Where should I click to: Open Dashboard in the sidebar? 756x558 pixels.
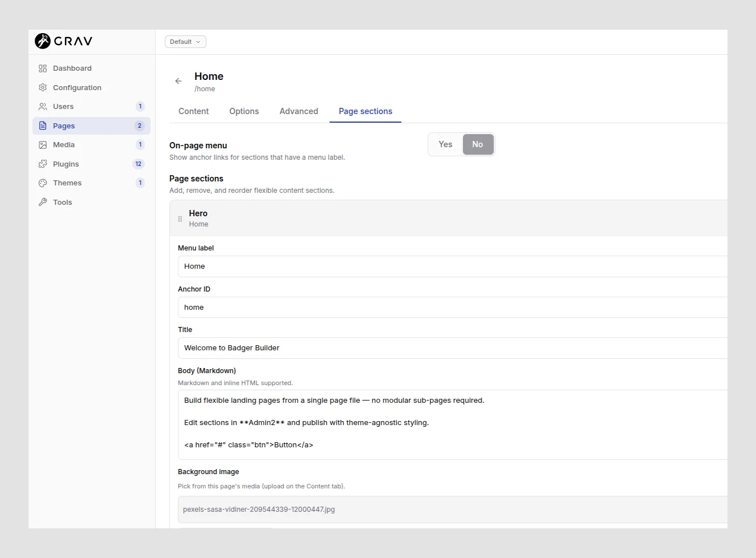(91, 68)
